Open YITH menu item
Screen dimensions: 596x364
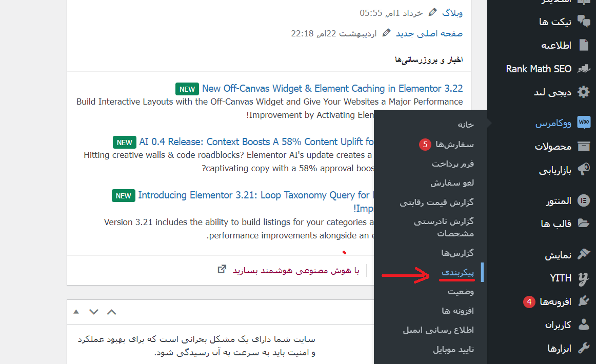[x=560, y=278]
